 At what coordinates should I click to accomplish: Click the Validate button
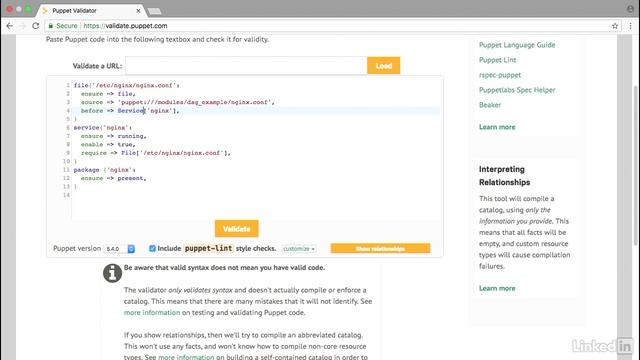tap(237, 229)
